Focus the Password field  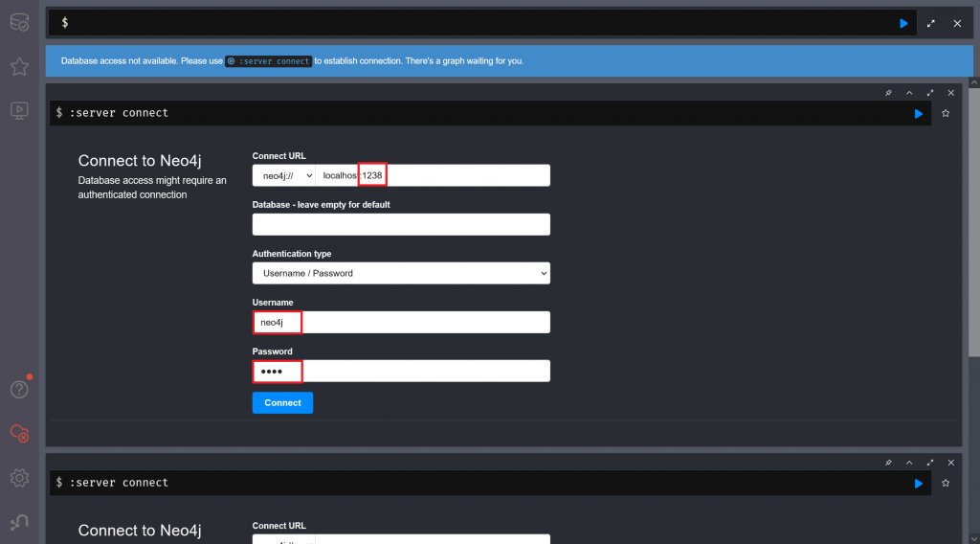point(401,371)
